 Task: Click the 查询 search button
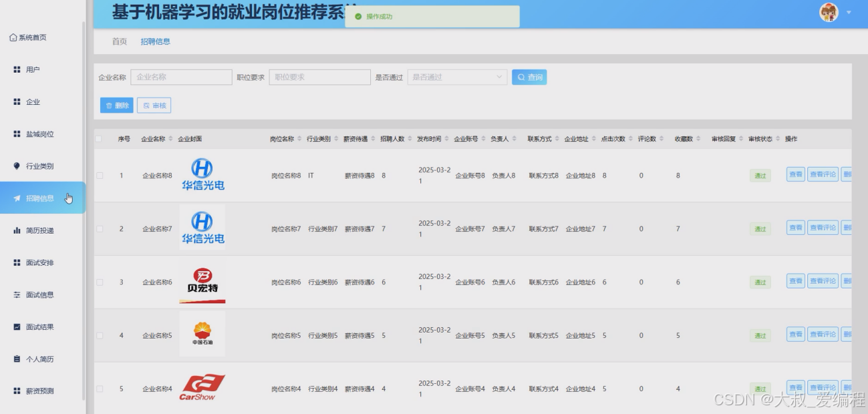click(529, 77)
